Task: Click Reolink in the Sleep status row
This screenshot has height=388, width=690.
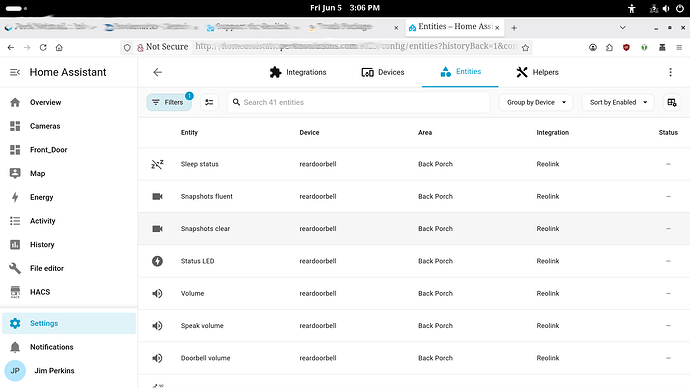Action: [548, 164]
